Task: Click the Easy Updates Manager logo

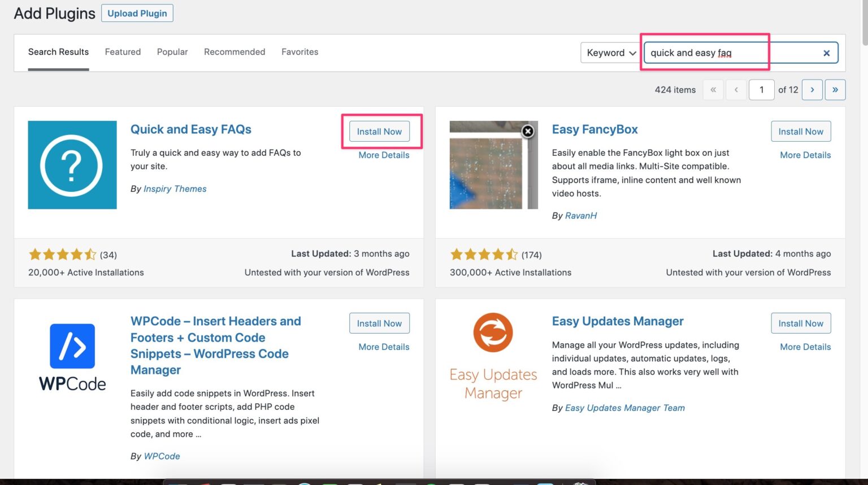Action: [x=493, y=357]
